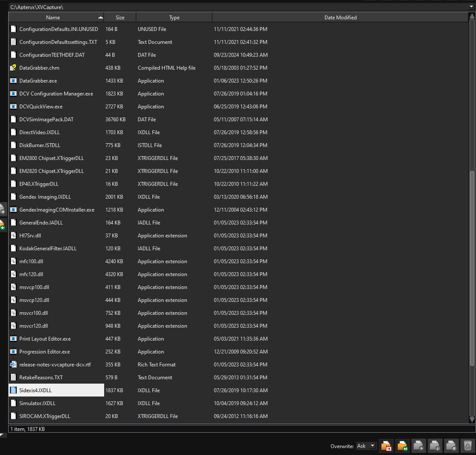Screen dimensions: 476x455
Task: Open the Overwrite mode dropdown
Action: [x=366, y=446]
